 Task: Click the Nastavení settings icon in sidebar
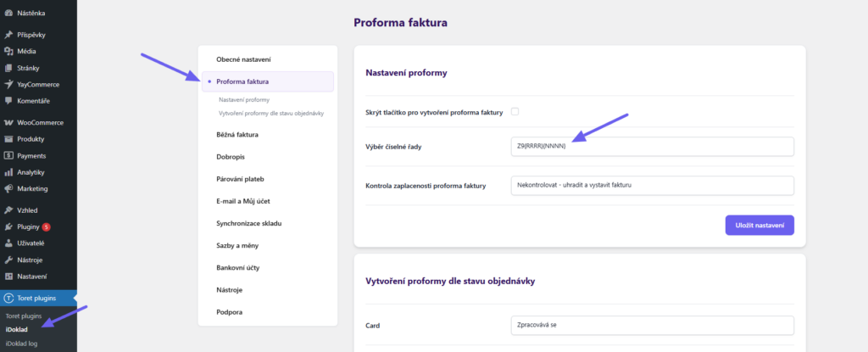[8, 277]
